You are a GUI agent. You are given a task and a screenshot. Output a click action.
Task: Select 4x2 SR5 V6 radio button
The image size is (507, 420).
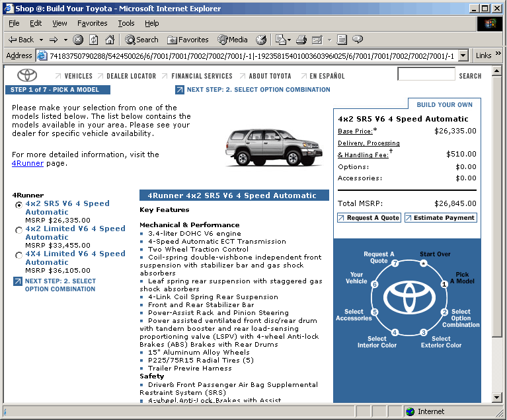coord(19,205)
